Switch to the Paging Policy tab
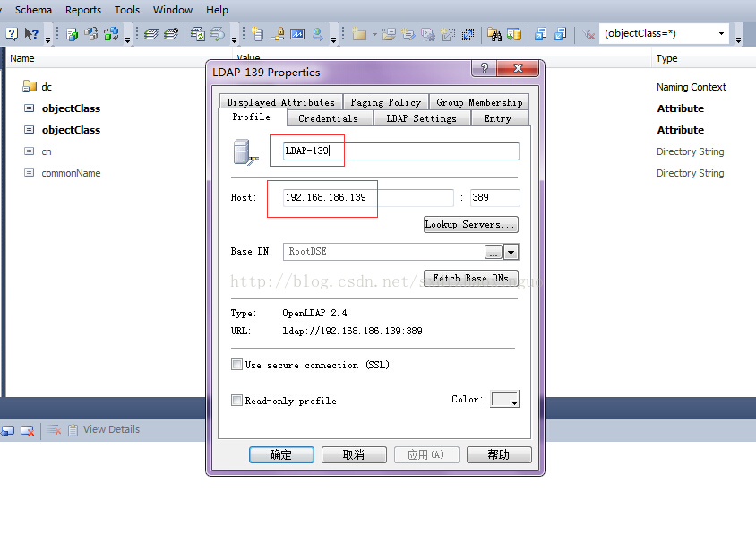 (385, 102)
